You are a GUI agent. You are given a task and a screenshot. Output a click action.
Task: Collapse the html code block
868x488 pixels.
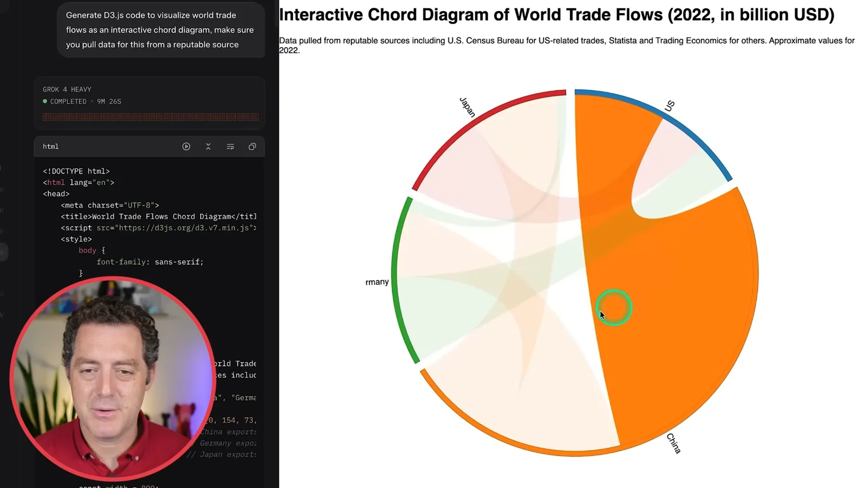(208, 146)
